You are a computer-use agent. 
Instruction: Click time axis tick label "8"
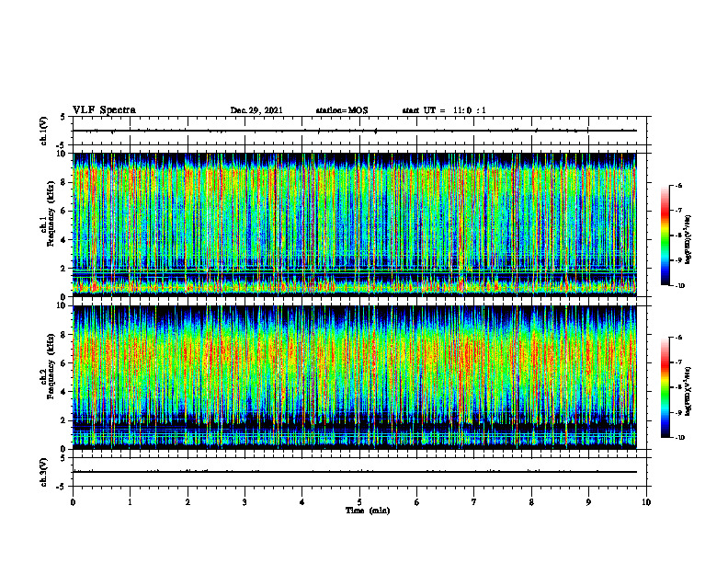tap(531, 502)
